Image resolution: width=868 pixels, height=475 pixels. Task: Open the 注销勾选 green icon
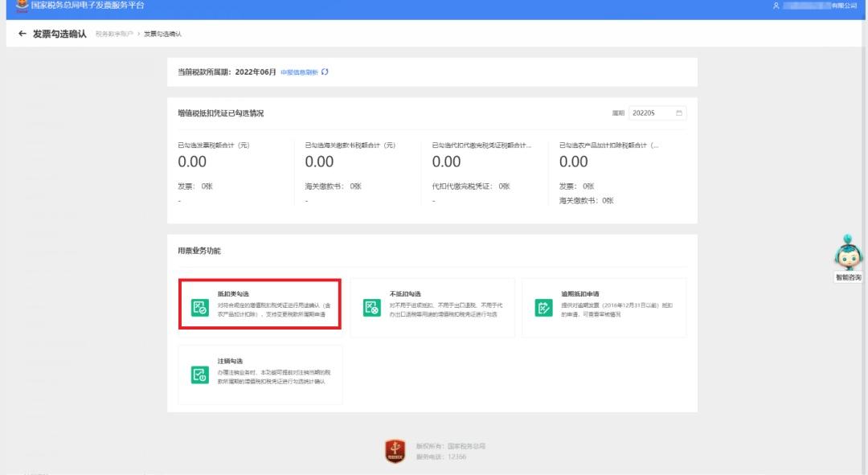199,375
